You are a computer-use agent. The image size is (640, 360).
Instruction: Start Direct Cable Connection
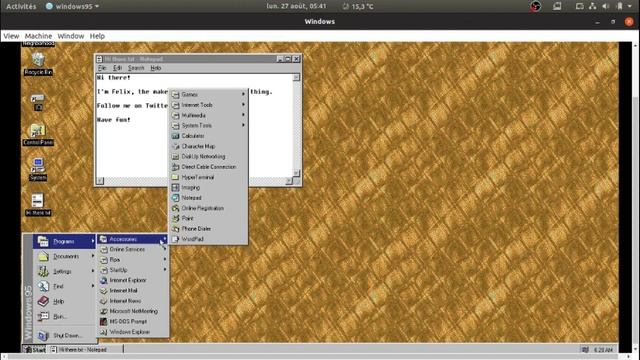(209, 167)
